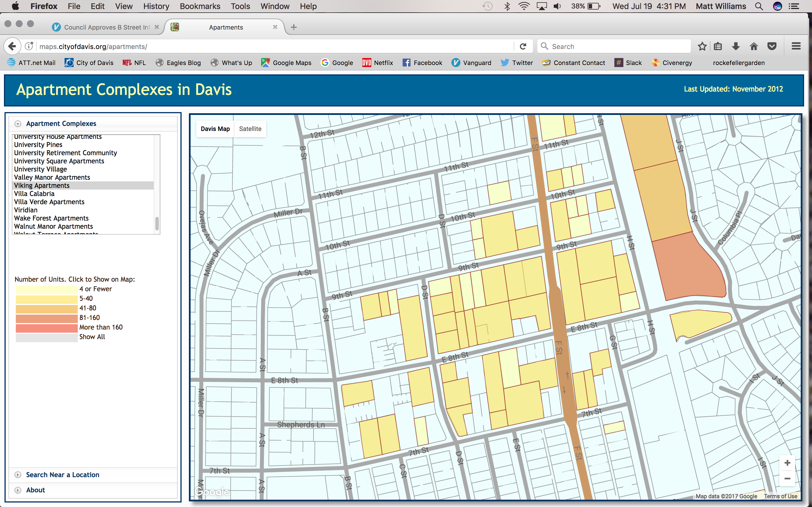Switch map to Satellite view
The image size is (812, 507).
tap(250, 129)
